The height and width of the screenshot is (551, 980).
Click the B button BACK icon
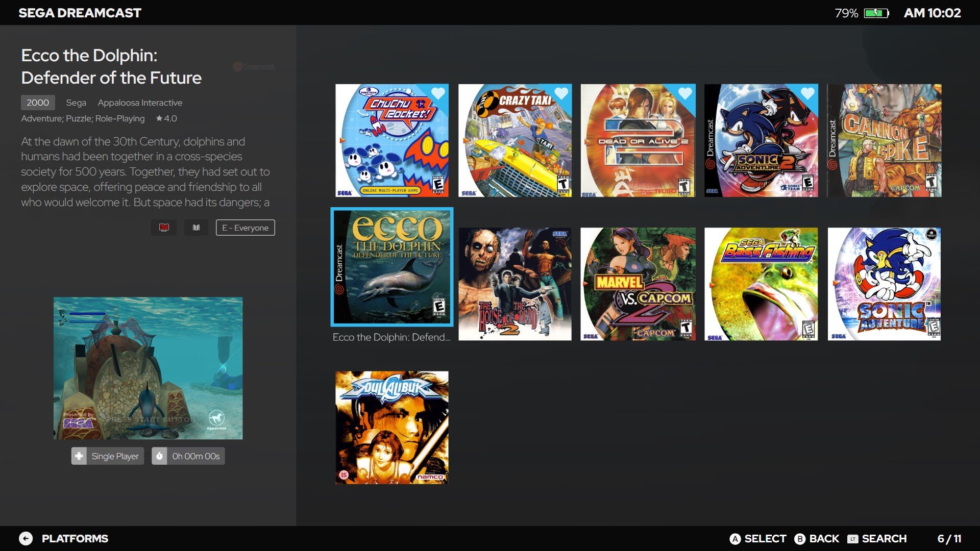coord(800,539)
